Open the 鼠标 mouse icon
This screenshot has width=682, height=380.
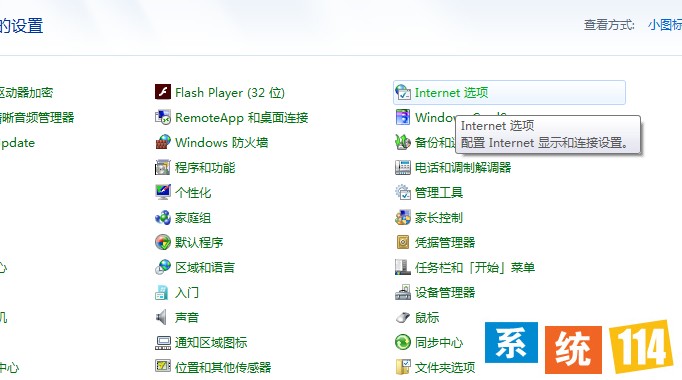click(403, 317)
